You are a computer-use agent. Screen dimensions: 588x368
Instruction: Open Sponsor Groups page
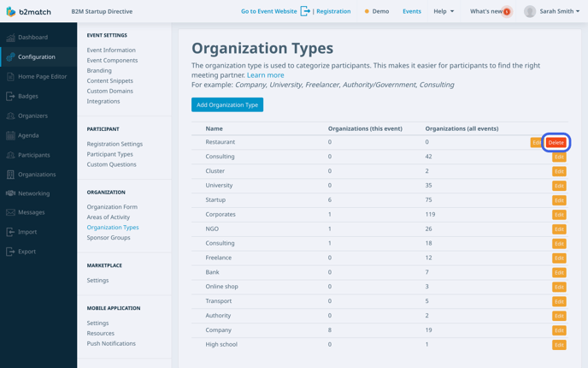(x=109, y=237)
